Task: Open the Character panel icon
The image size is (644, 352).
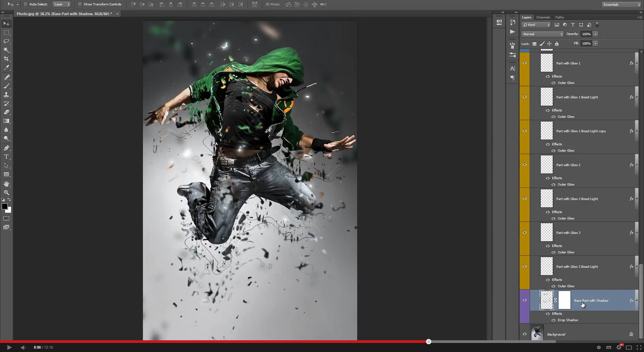Action: point(513,69)
